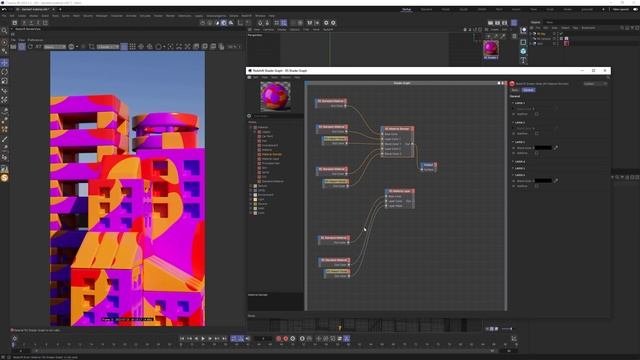Viewport: 640px width, 360px height.
Task: Click the T text icon in right column
Action: click(523, 60)
